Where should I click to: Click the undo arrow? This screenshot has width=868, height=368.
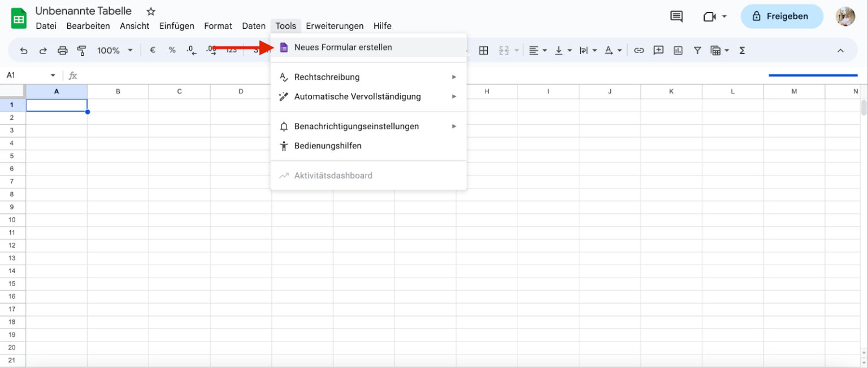23,50
